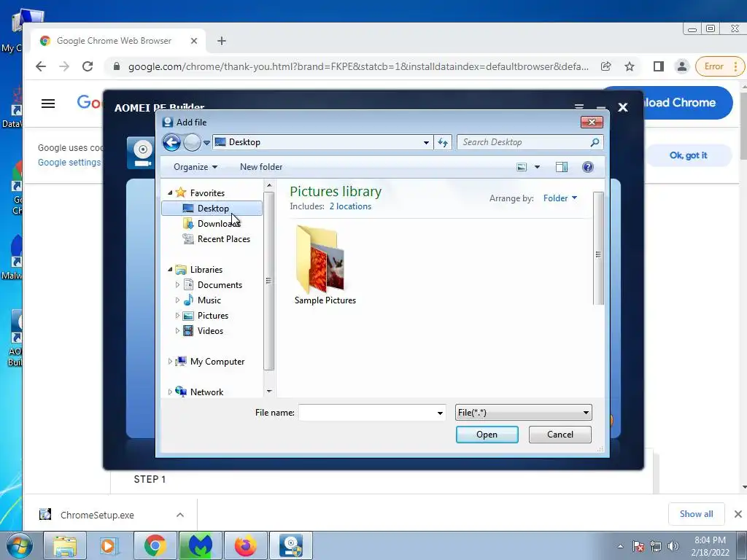Expand the address bar previous locations arrow

click(x=426, y=142)
